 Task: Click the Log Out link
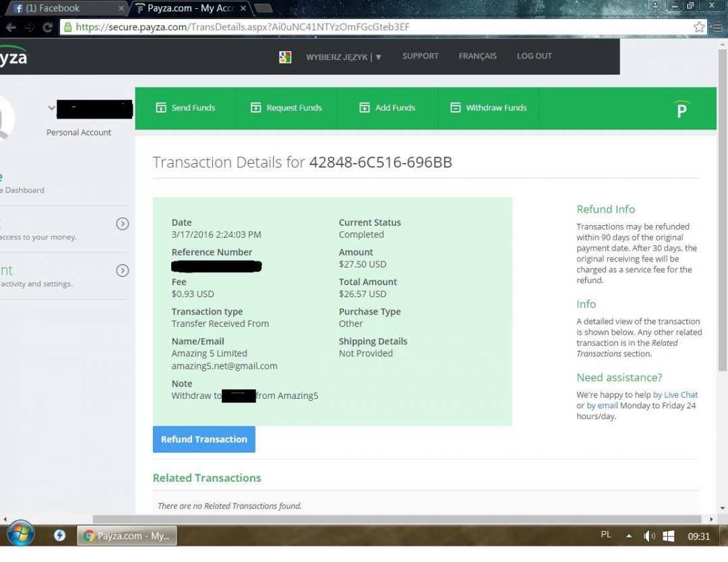[x=534, y=57]
